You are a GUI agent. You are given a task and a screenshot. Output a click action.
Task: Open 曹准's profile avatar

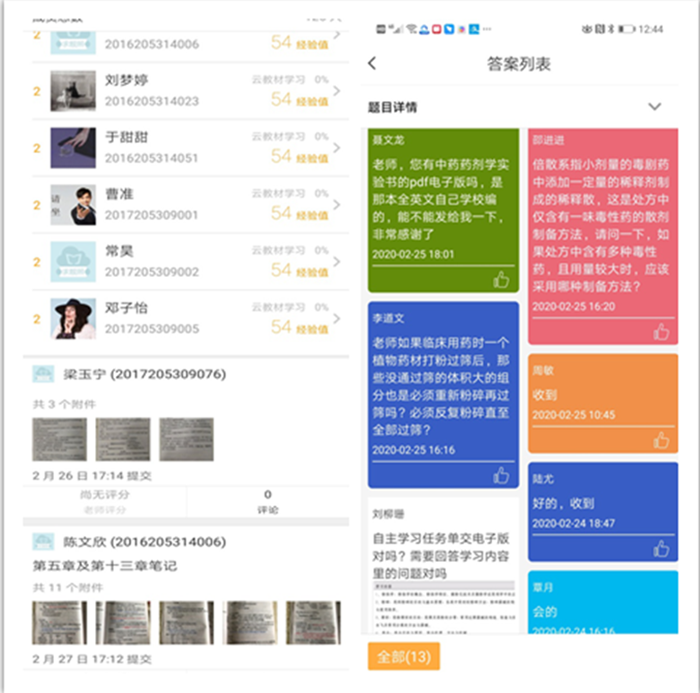(73, 204)
